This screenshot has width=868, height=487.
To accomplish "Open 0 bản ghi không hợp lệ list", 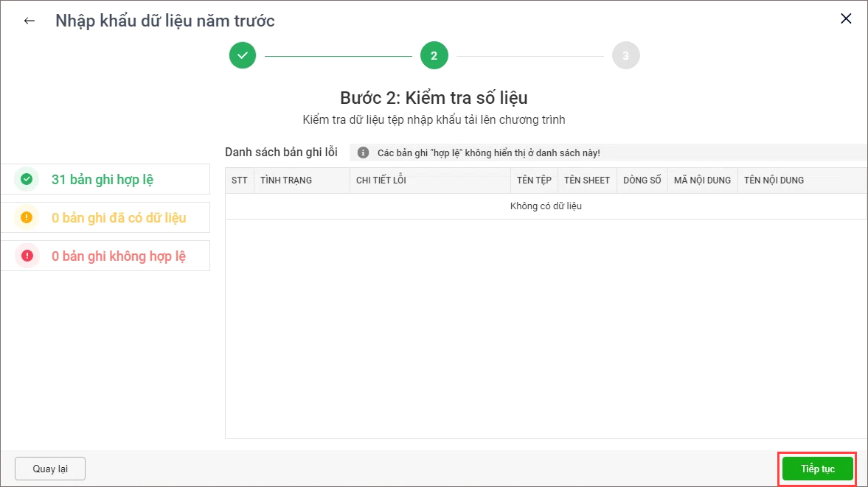I will tap(118, 256).
